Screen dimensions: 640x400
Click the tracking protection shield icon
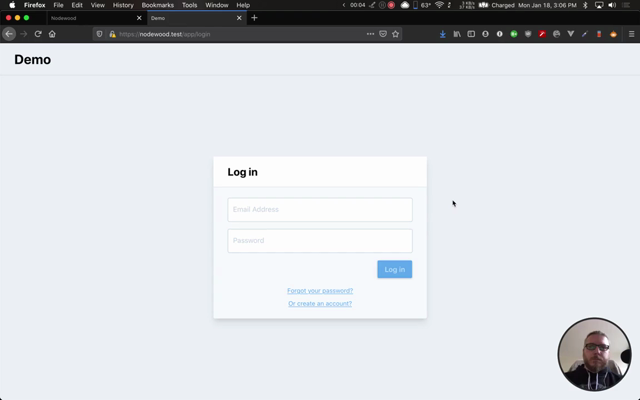point(99,34)
